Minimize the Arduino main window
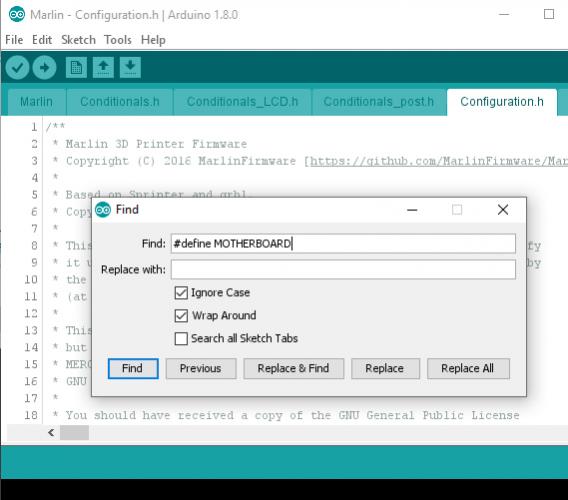Image resolution: width=568 pixels, height=500 pixels. [504, 14]
